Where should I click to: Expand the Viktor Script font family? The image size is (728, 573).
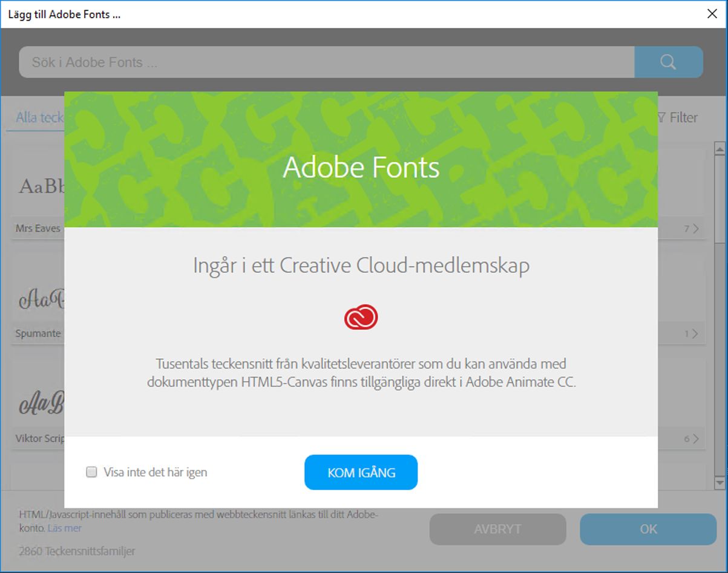coord(696,437)
